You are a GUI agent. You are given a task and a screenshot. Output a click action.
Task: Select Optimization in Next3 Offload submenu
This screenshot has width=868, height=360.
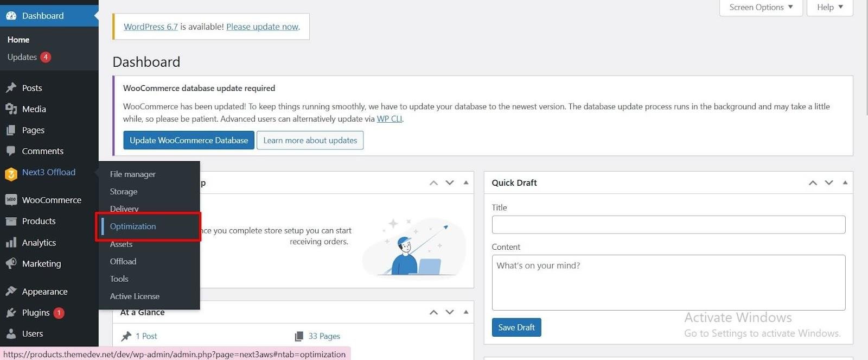coord(133,226)
